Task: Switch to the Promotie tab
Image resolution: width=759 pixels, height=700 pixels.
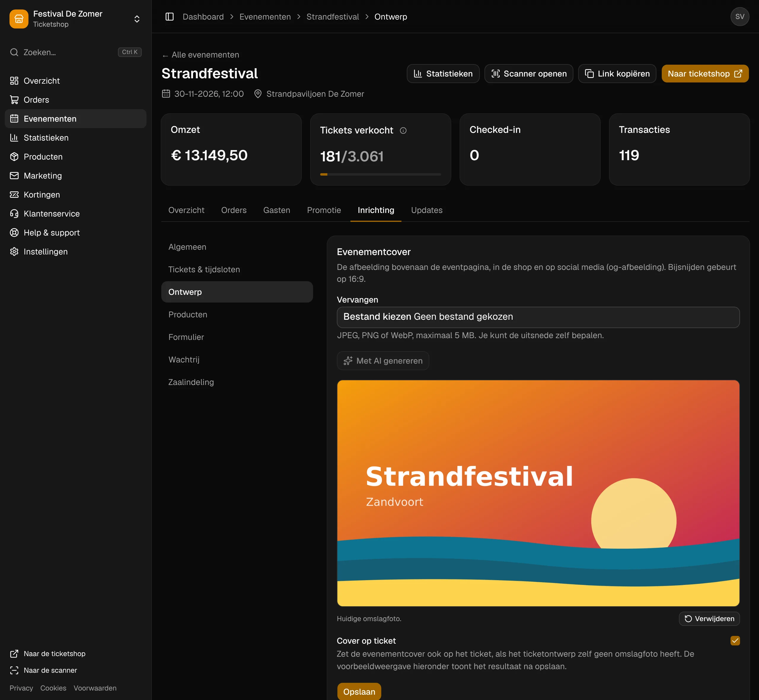Action: [324, 210]
